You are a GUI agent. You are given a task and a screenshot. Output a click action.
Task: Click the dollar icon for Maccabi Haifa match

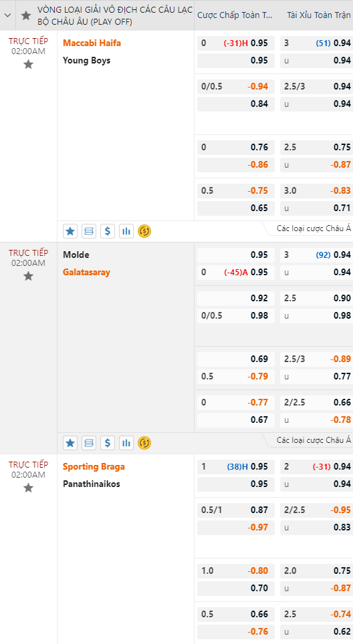pyautogui.click(x=107, y=231)
